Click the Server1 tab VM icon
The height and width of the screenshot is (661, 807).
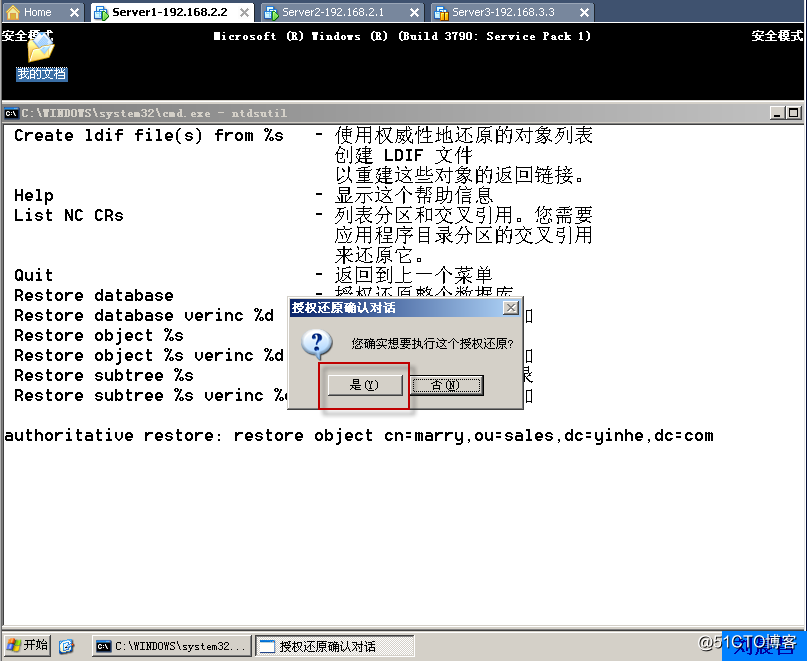tap(101, 12)
